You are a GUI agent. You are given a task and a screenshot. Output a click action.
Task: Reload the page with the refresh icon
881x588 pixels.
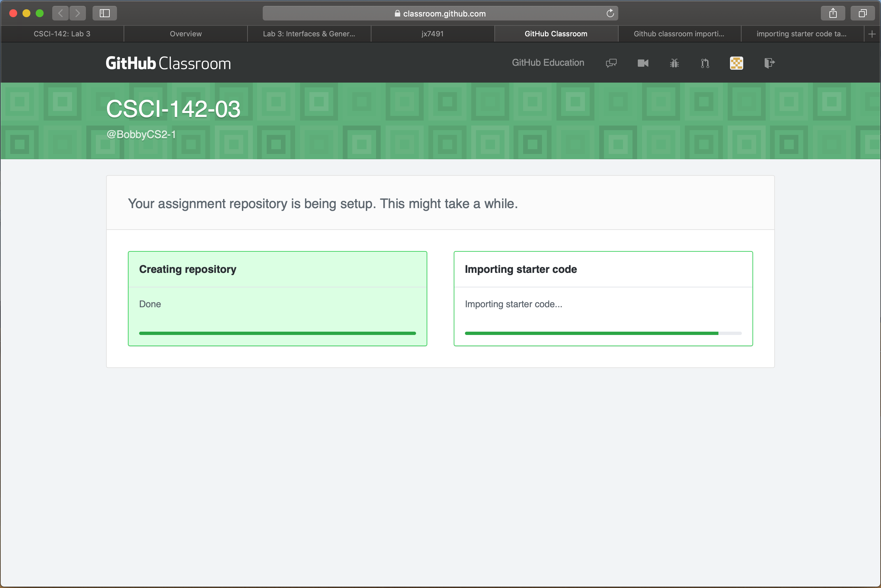pyautogui.click(x=610, y=13)
